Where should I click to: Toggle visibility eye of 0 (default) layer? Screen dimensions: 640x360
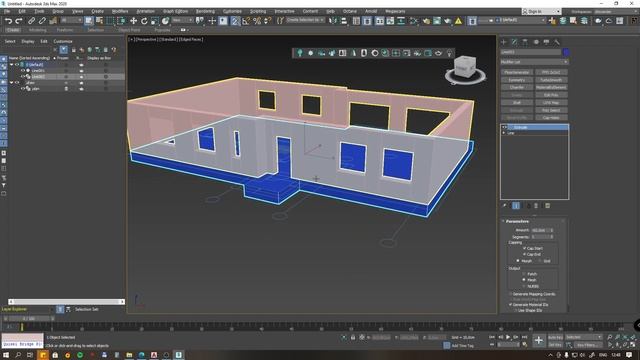(17, 64)
